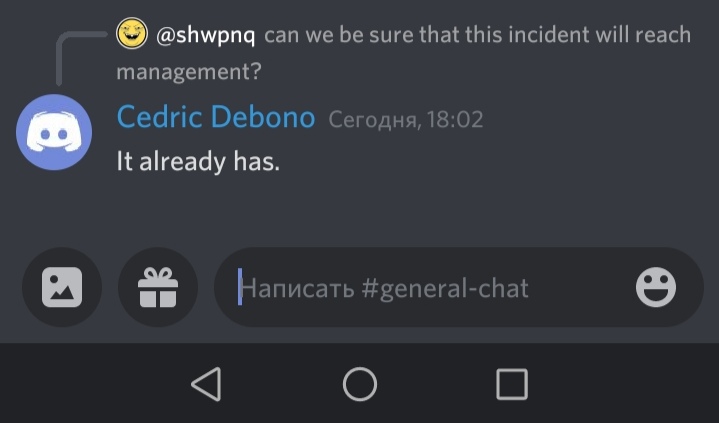Open Cedric Debono's profile via username
719x423 pixels.
[216, 117]
